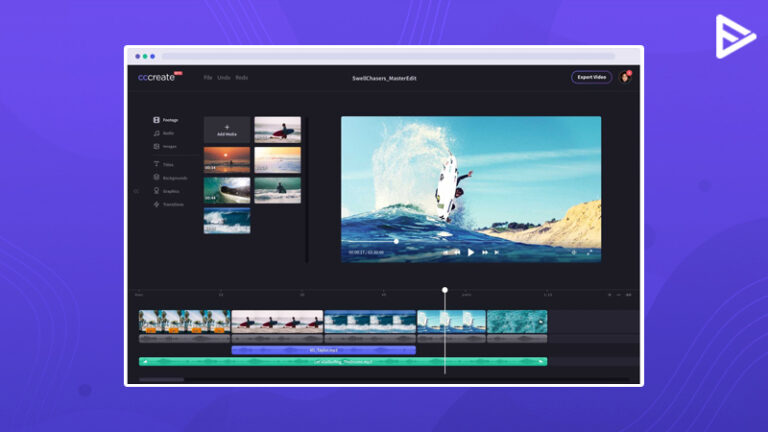Click Redo in the top bar

pyautogui.click(x=241, y=78)
